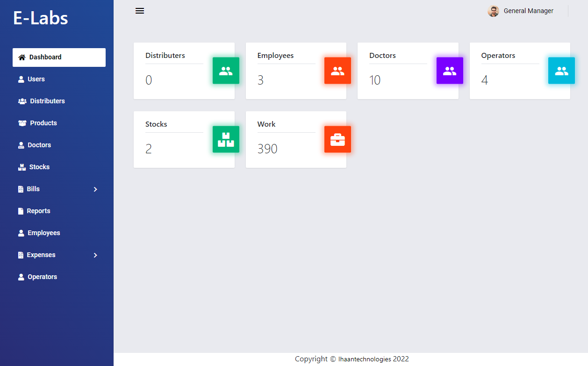
Task: Click the E-Labs logo
Action: [41, 18]
